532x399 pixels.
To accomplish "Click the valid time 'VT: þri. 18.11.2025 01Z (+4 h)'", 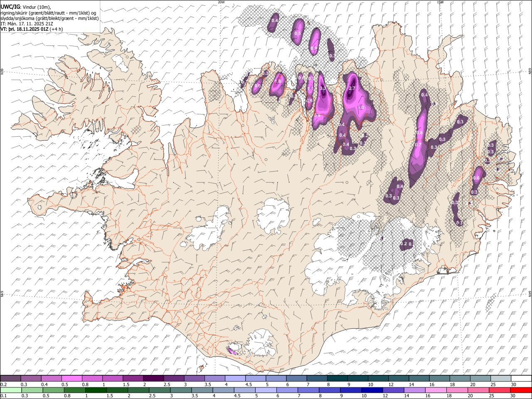I will coord(32,29).
